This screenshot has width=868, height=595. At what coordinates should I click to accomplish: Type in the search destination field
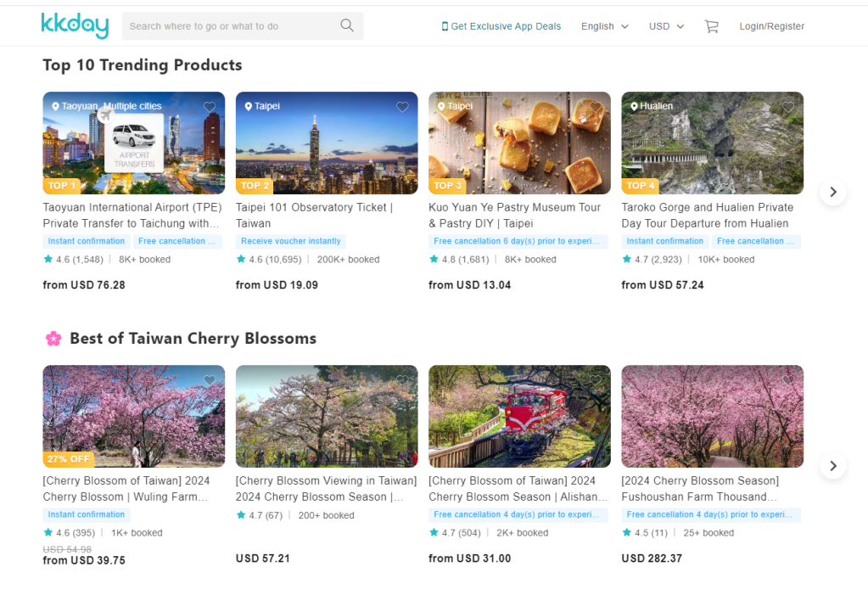pos(229,26)
